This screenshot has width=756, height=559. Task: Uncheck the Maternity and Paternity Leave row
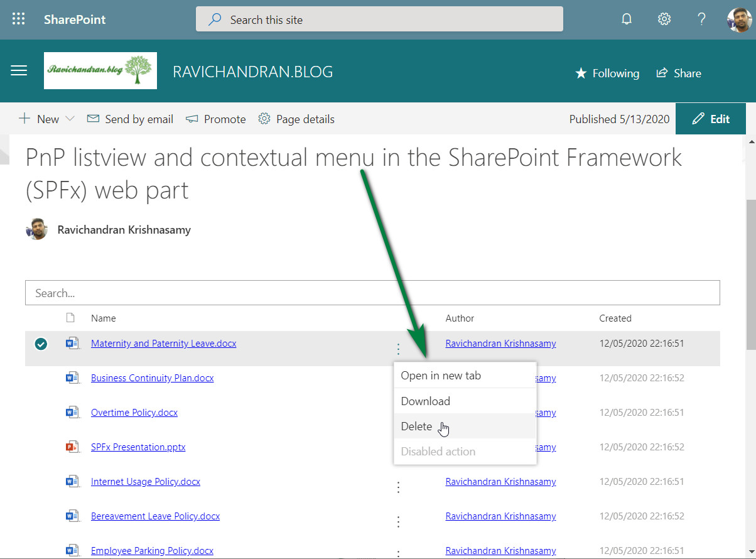(41, 344)
